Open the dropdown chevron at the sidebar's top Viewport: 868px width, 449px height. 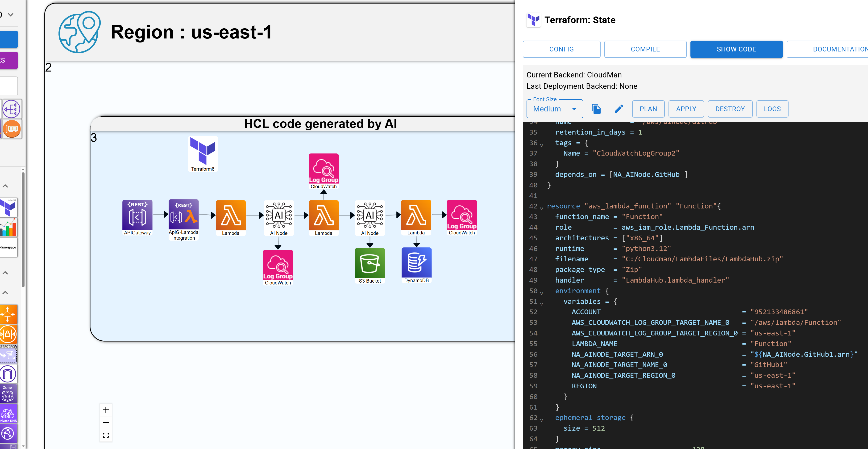(11, 14)
